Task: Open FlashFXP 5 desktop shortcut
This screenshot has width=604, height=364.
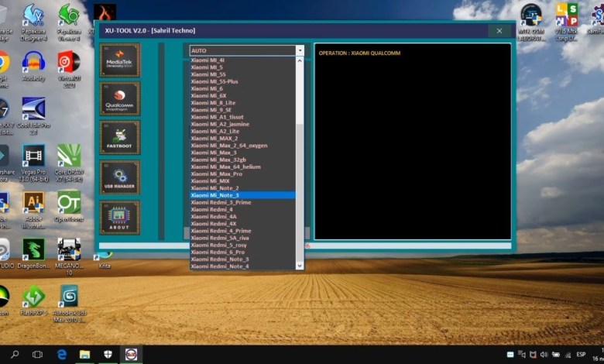Action: pos(33,300)
